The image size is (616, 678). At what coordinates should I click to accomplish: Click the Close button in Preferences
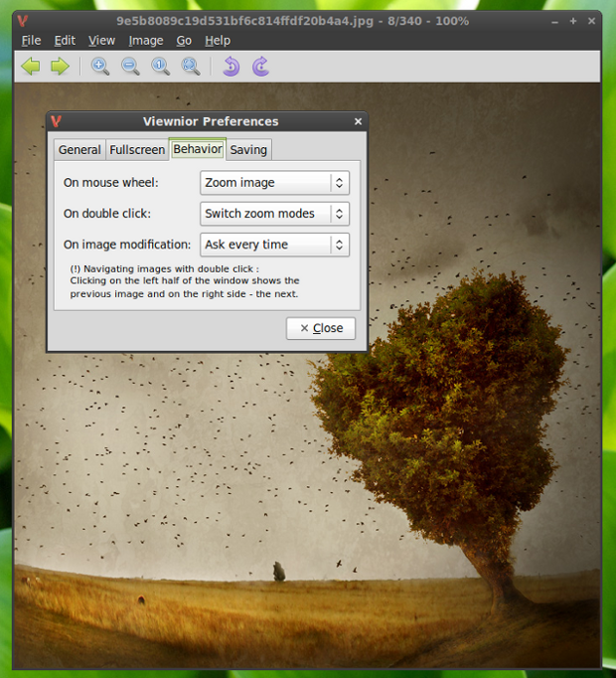coord(321,328)
